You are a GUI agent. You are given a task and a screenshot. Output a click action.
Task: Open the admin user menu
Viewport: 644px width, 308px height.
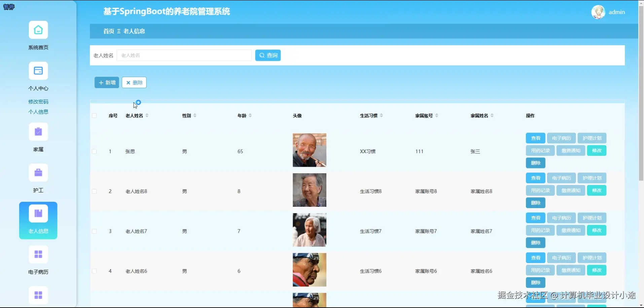pos(616,12)
